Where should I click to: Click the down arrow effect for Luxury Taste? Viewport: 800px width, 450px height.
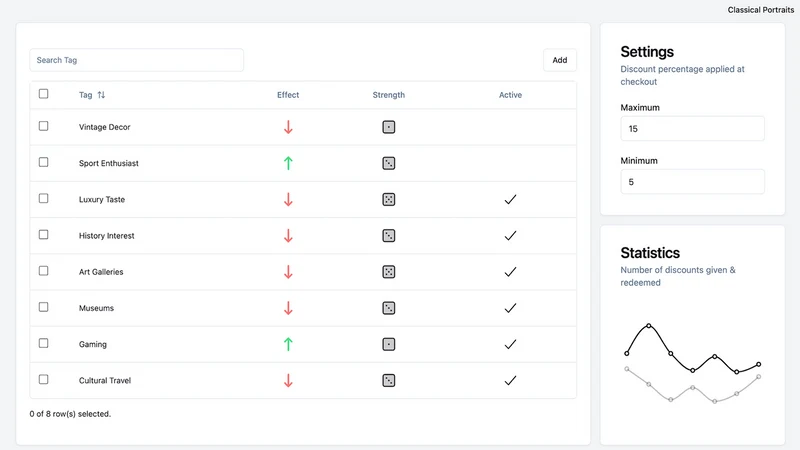coord(288,199)
